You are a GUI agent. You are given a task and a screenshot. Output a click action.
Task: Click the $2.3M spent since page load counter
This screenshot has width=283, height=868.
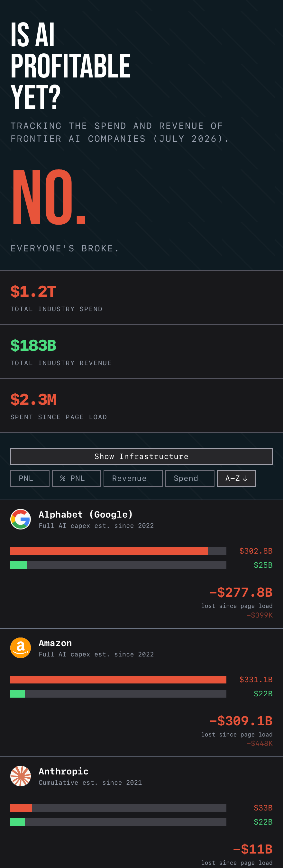pyautogui.click(x=33, y=399)
